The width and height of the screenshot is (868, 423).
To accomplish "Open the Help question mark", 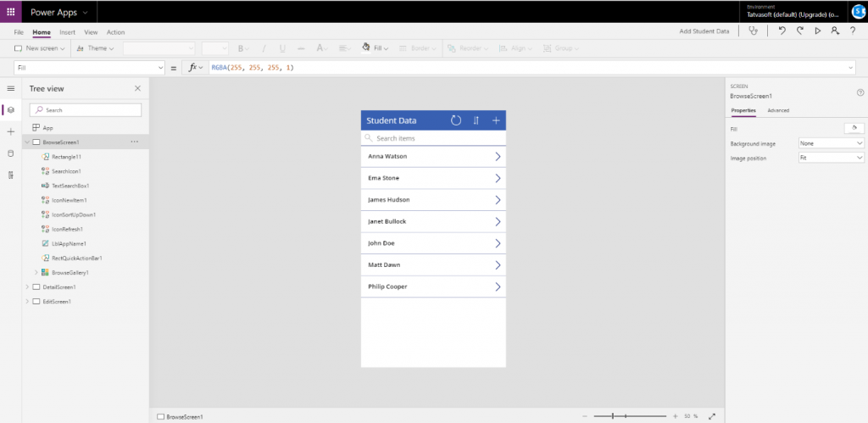I will pyautogui.click(x=853, y=31).
